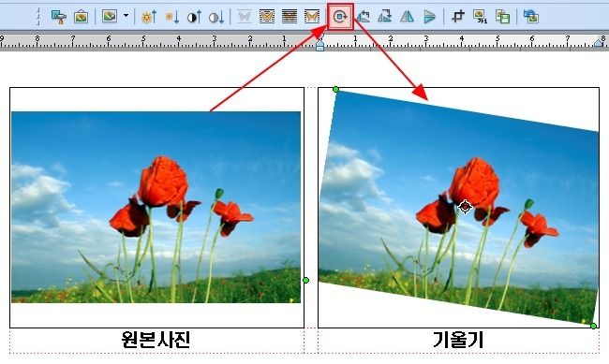Rotate the picture 90 degrees left

(x=364, y=17)
